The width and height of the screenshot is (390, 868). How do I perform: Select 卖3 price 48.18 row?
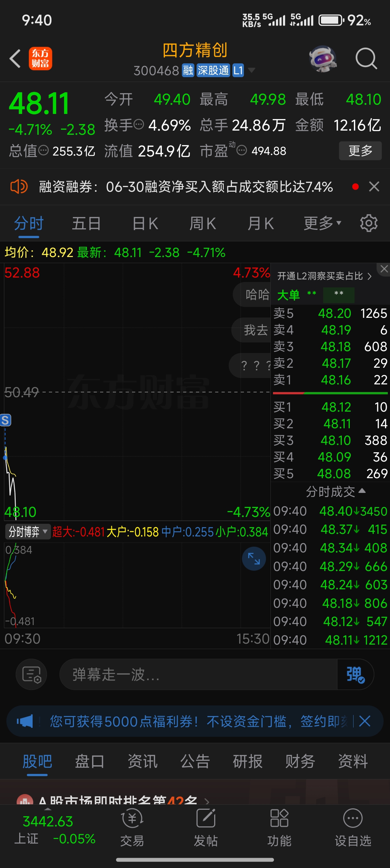tap(330, 346)
